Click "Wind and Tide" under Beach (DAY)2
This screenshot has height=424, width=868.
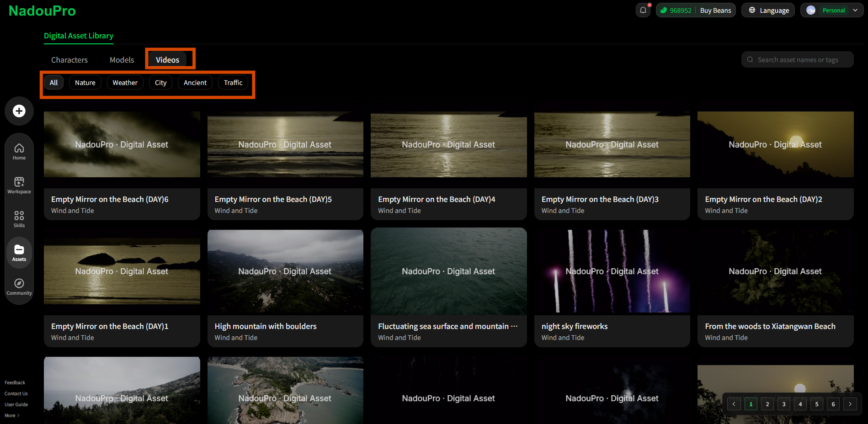726,211
